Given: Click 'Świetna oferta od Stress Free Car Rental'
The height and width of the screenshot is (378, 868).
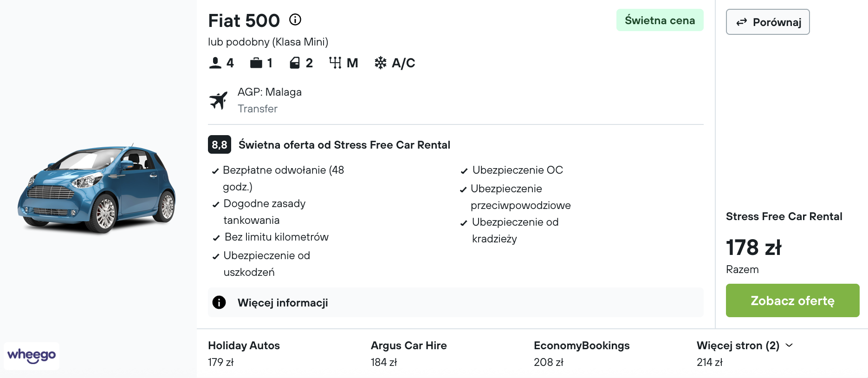Looking at the screenshot, I should [344, 145].
